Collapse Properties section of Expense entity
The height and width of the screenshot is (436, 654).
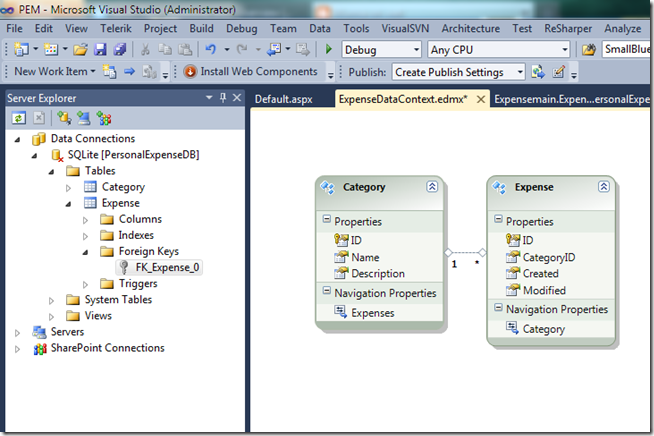(498, 219)
